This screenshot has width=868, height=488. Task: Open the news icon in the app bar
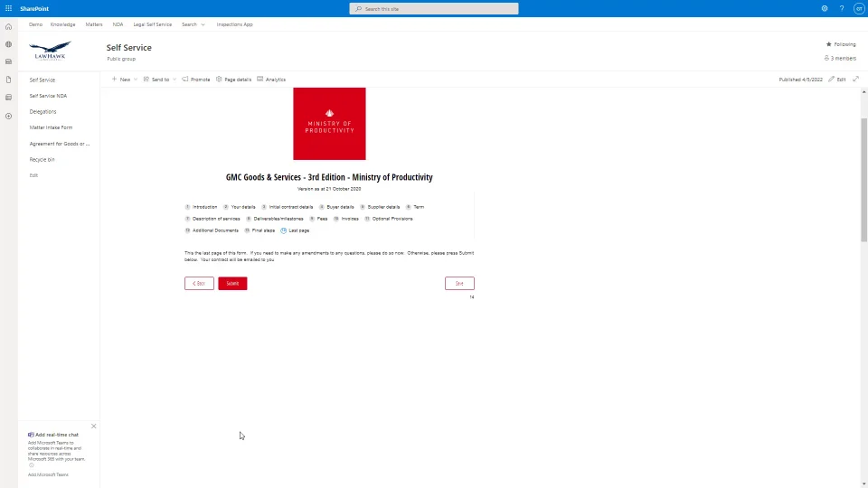(x=8, y=61)
